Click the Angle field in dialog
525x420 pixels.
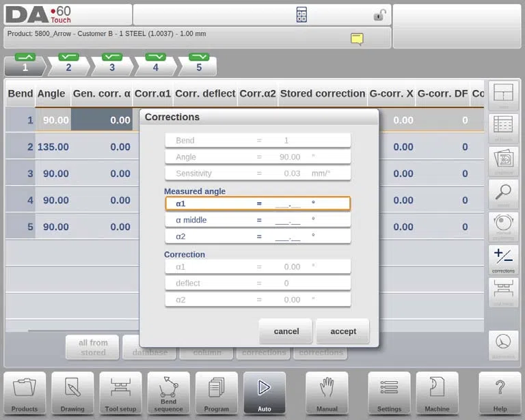[258, 157]
